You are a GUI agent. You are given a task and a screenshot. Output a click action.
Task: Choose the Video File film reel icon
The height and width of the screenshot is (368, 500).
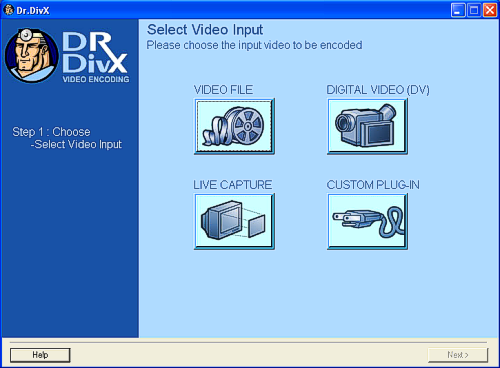tap(234, 126)
